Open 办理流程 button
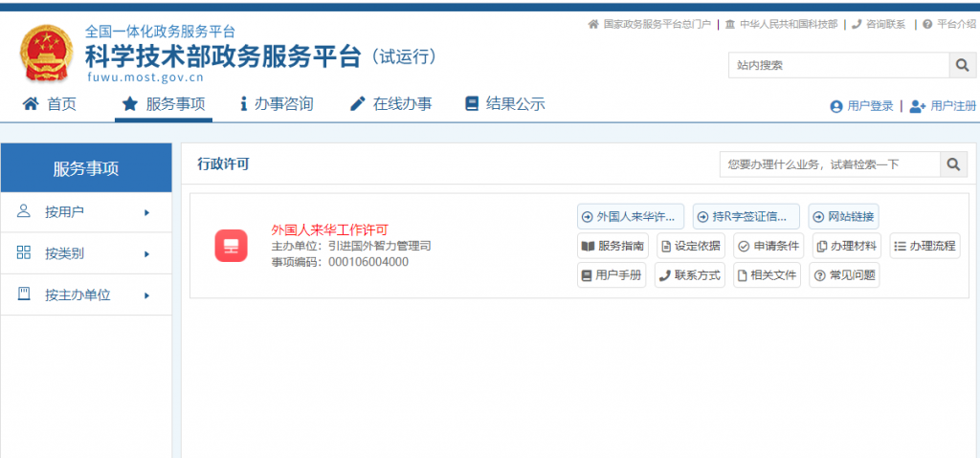 coord(925,246)
